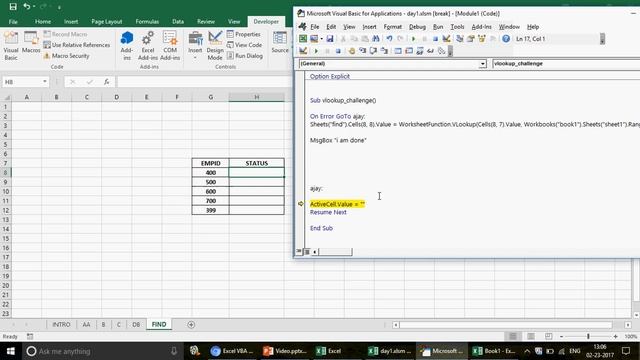Open control Properties in Developer tab

coord(244,34)
